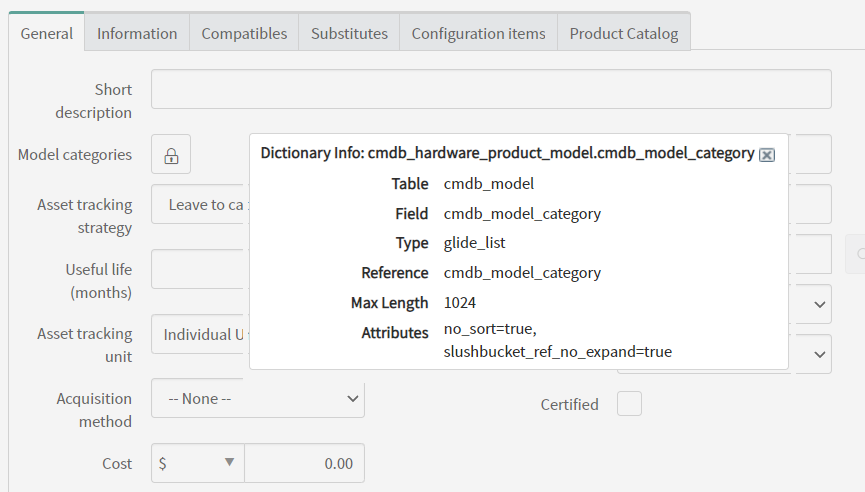Screen dimensions: 865x492
Task: Click the Cost amount field
Action: 305,463
